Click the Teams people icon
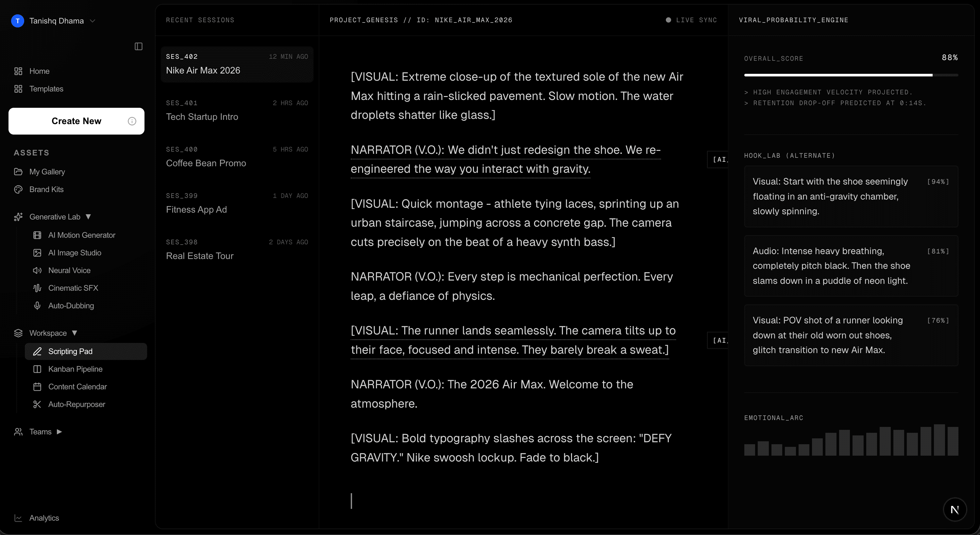Image resolution: width=980 pixels, height=535 pixels. [x=18, y=432]
